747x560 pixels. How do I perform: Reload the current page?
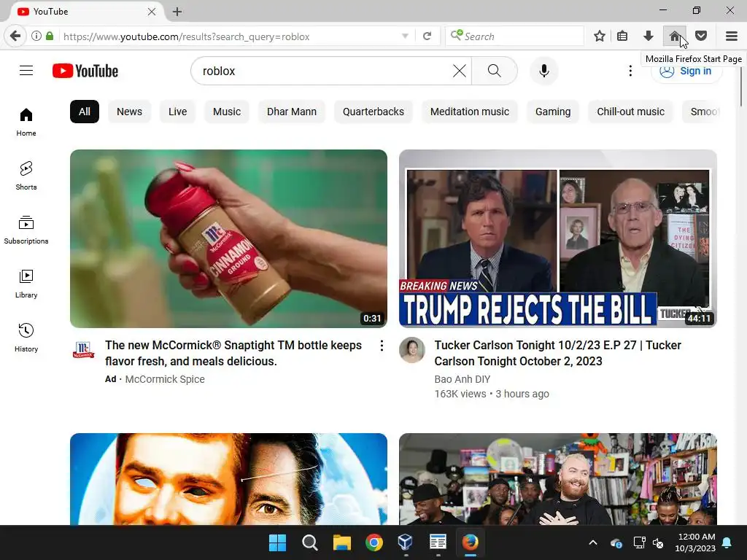pyautogui.click(x=427, y=36)
